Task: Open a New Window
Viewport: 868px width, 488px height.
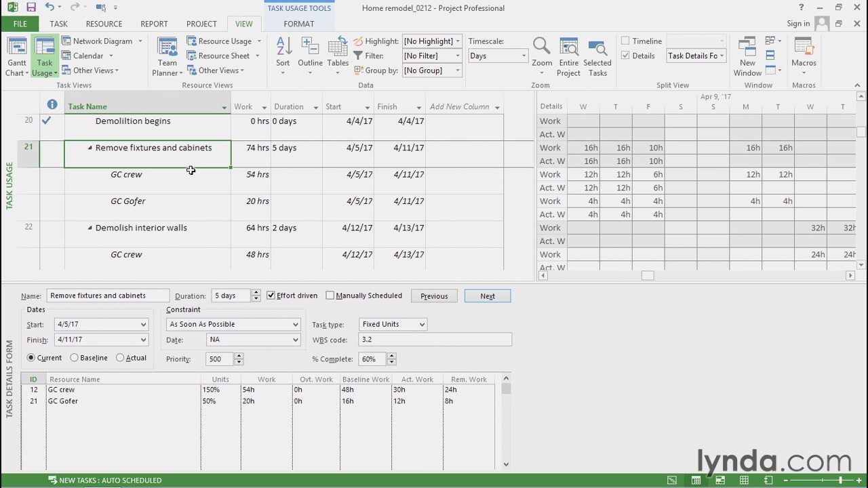Action: pyautogui.click(x=747, y=57)
